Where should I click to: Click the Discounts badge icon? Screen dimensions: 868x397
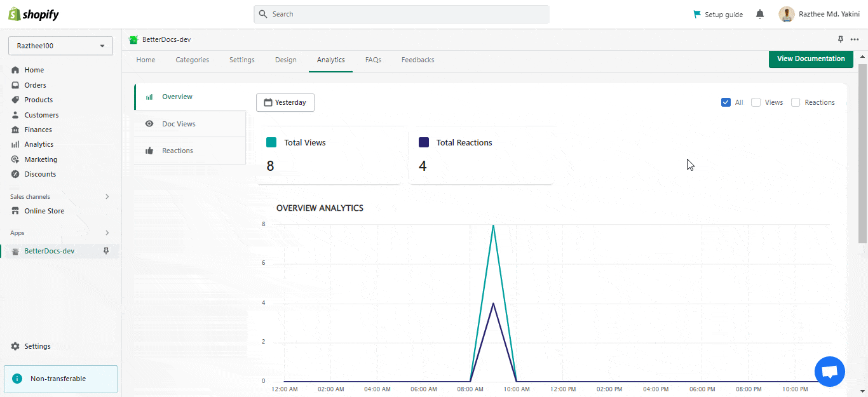click(15, 174)
